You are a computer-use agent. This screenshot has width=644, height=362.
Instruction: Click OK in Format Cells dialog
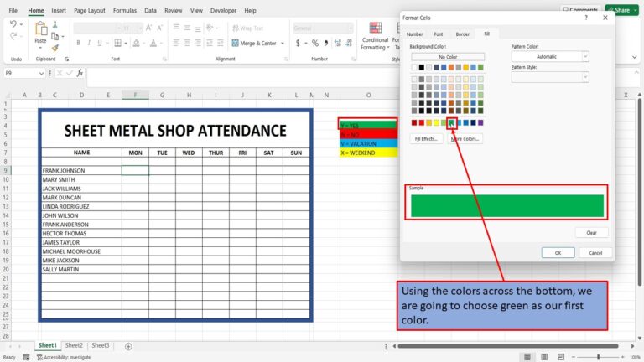pos(558,253)
